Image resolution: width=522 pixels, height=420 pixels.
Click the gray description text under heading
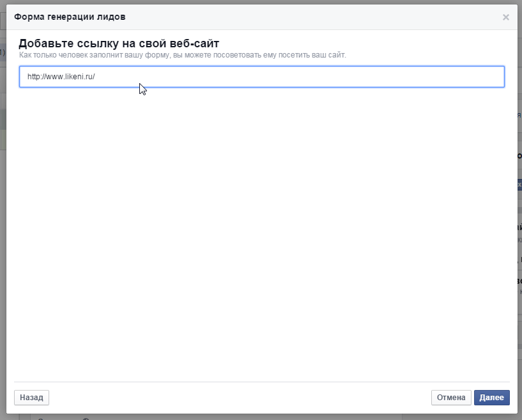click(183, 56)
